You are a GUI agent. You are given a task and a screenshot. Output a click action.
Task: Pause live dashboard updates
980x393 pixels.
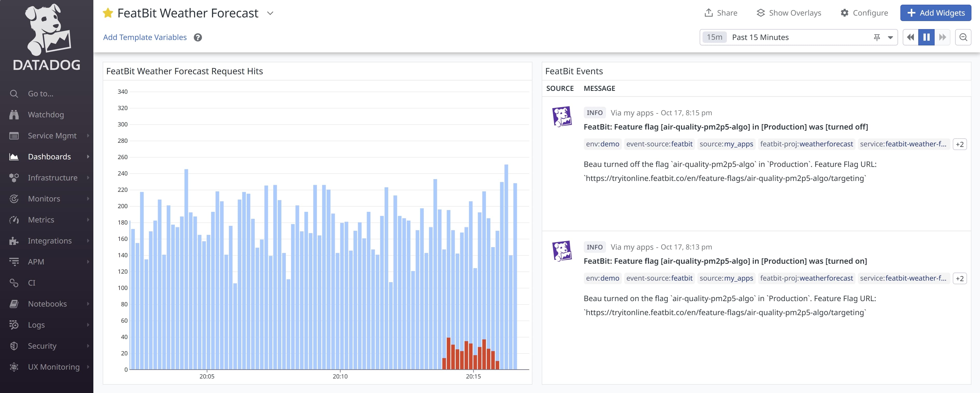tap(926, 37)
